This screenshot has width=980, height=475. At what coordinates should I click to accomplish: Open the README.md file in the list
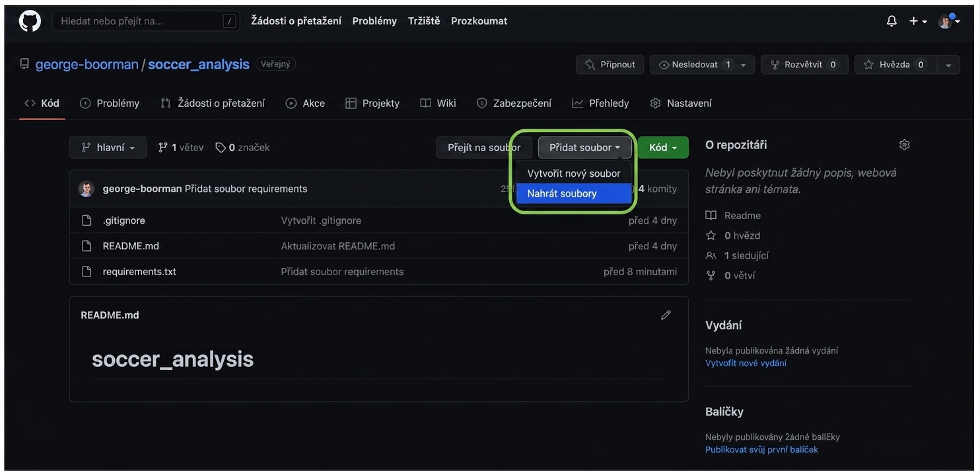[131, 246]
